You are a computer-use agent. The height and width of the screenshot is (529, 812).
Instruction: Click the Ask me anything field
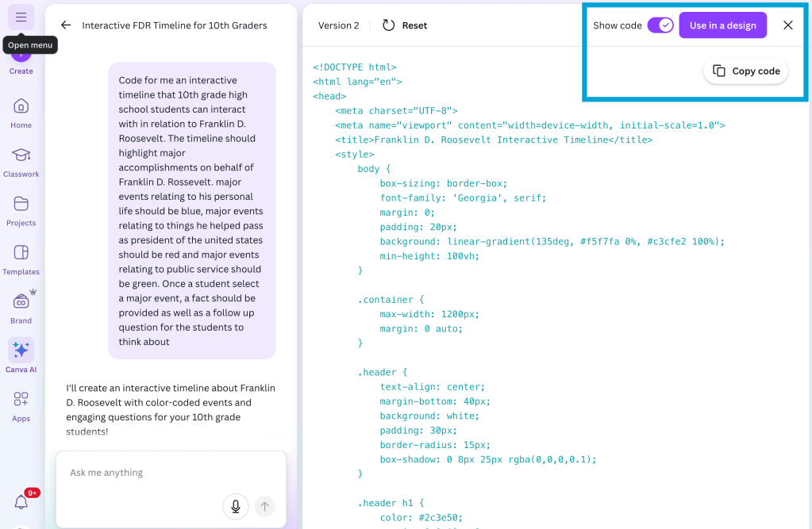click(x=143, y=473)
